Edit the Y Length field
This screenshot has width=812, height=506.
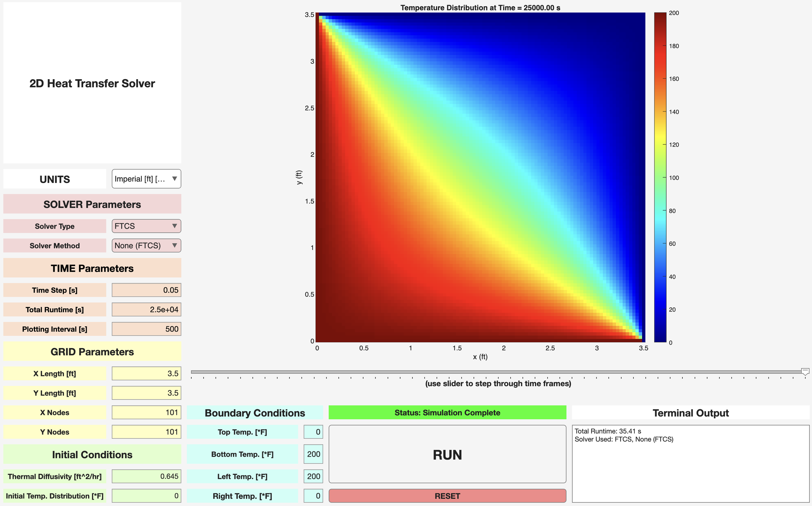[146, 393]
